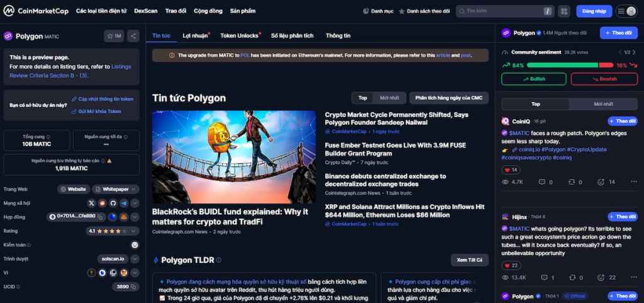
Task: Expand the Whitepaper dropdown arrow
Action: (x=134, y=189)
